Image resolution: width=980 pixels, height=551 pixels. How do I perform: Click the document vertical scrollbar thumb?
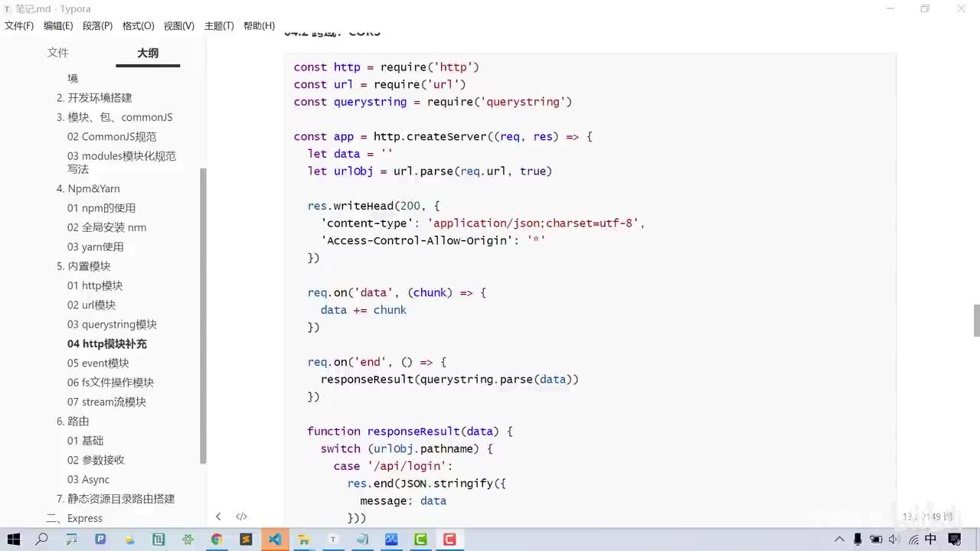(x=976, y=320)
